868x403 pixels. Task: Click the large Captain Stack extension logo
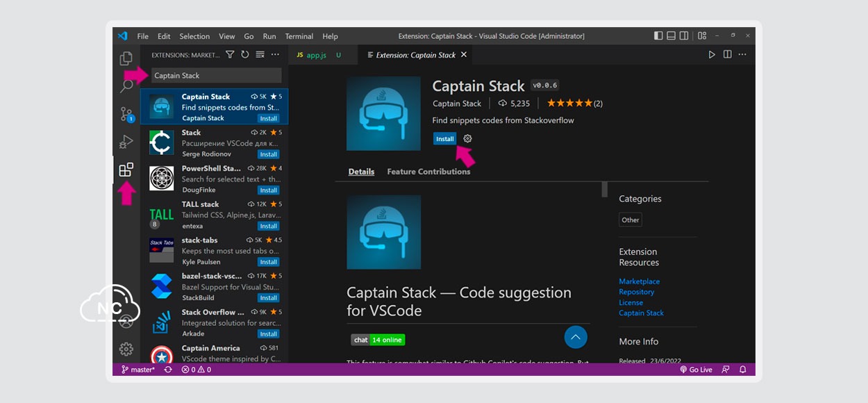383,113
